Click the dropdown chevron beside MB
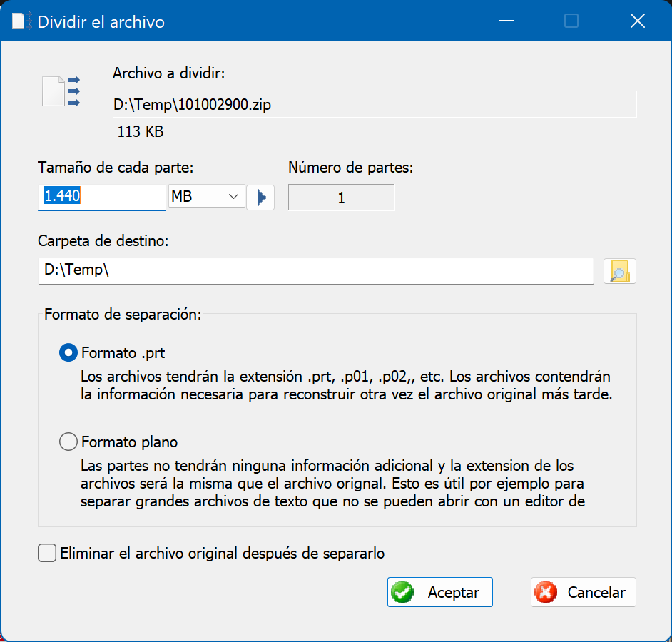This screenshot has width=672, height=642. pos(233,196)
